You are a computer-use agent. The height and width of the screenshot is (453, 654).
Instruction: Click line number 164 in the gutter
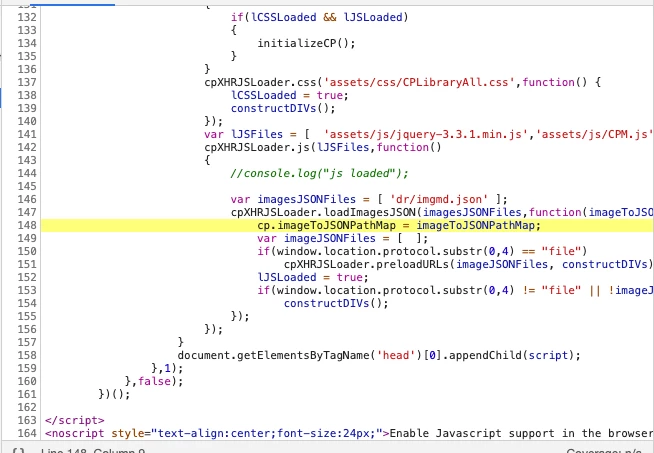[27, 433]
